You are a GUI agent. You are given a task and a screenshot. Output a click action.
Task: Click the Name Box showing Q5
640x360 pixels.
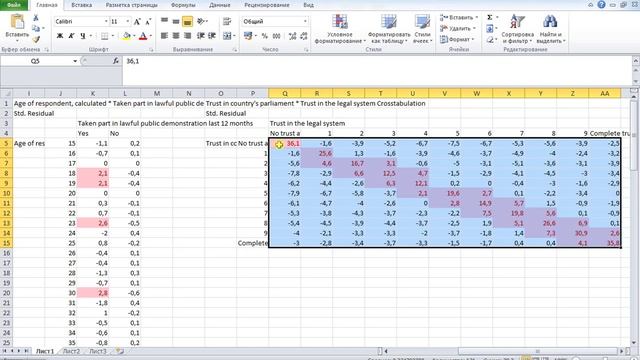tap(35, 61)
